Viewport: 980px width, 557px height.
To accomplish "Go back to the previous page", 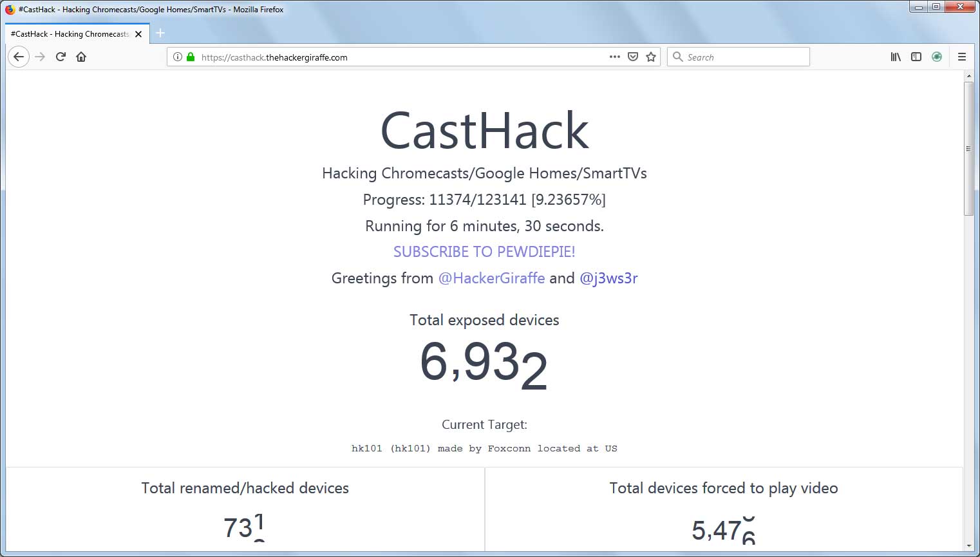I will coord(19,57).
